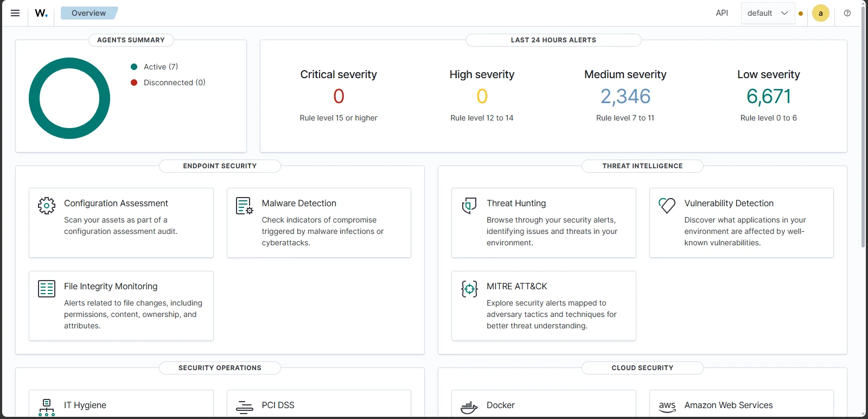Click the orange index pattern status dot
868x419 pixels.
(x=801, y=14)
